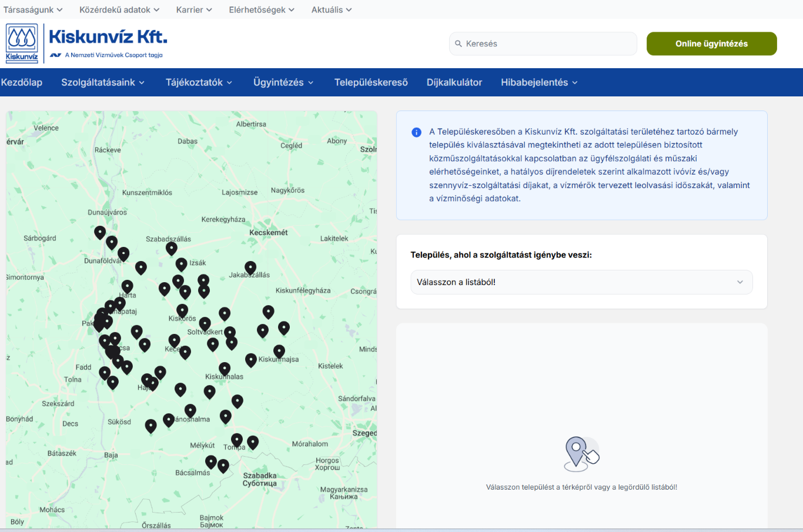Open the Hibabejelentés dropdown menu
Image resolution: width=803 pixels, height=532 pixels.
point(539,82)
